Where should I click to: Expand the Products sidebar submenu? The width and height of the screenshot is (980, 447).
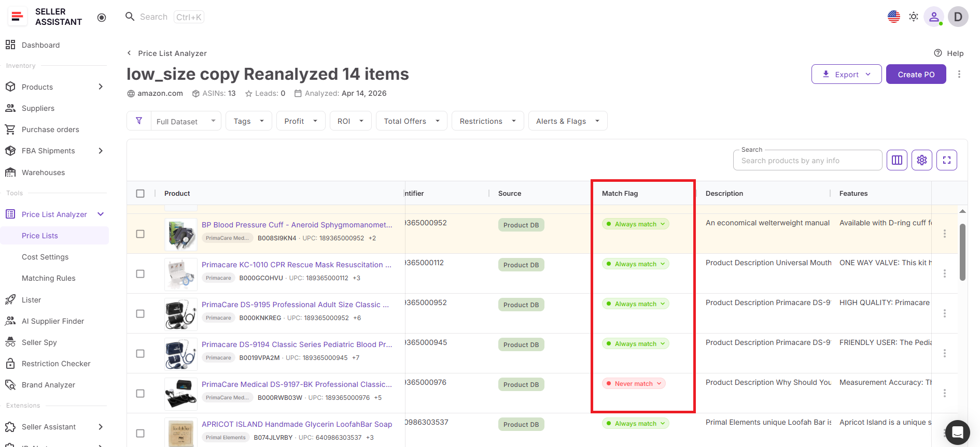[101, 86]
